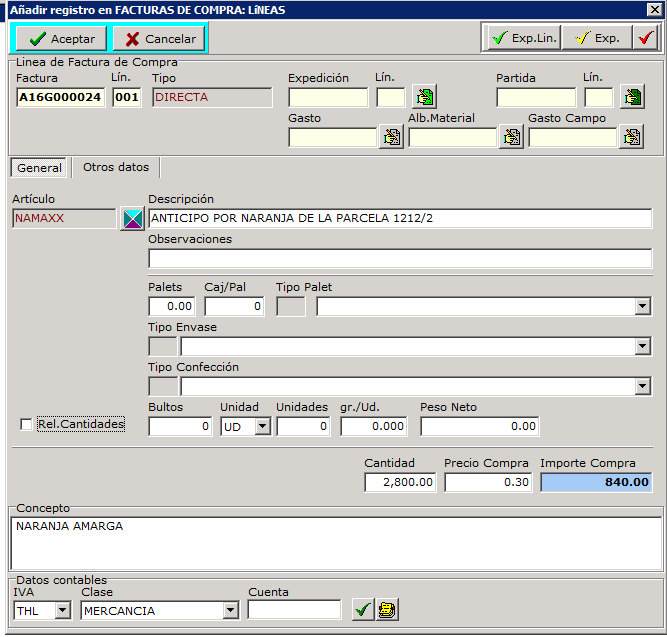Click the green checkmark beside Cuenta
Screen dimensions: 667x637
pos(363,609)
